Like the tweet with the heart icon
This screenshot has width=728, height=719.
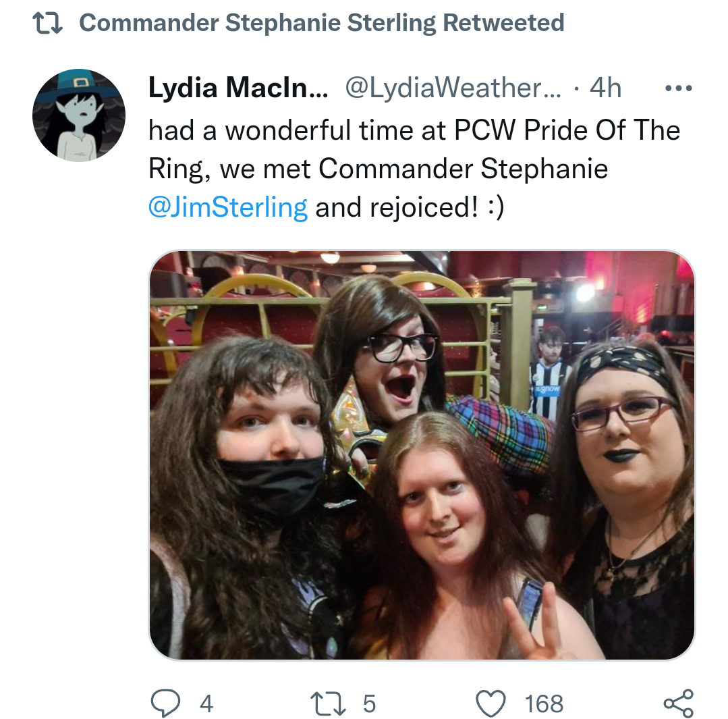tap(491, 703)
